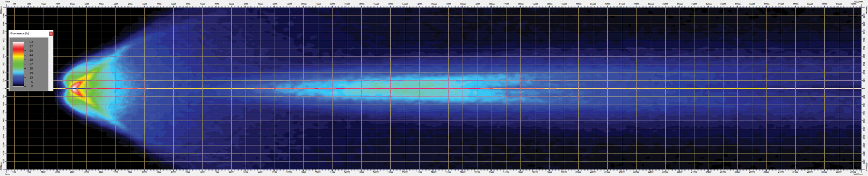Click the 12000 mark on bottom ruler

coord(347,172)
